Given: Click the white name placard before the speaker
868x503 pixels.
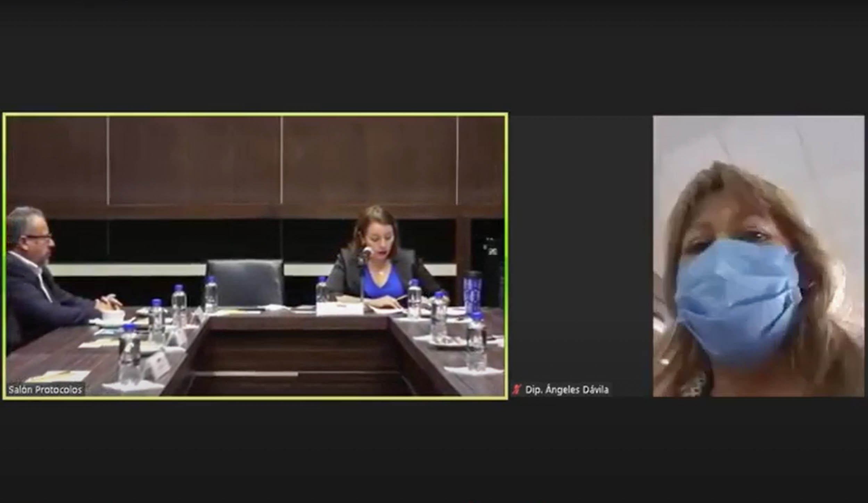Looking at the screenshot, I should (339, 309).
